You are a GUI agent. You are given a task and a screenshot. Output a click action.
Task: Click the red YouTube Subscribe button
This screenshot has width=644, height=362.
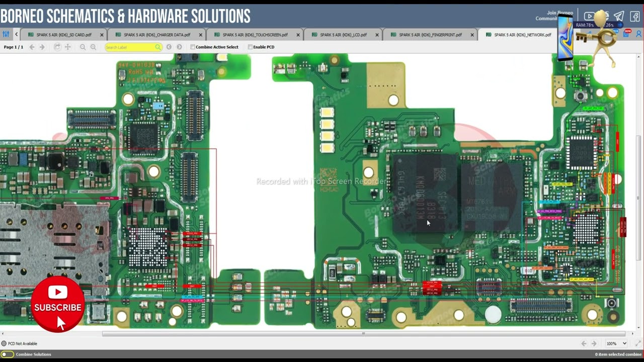tap(58, 304)
